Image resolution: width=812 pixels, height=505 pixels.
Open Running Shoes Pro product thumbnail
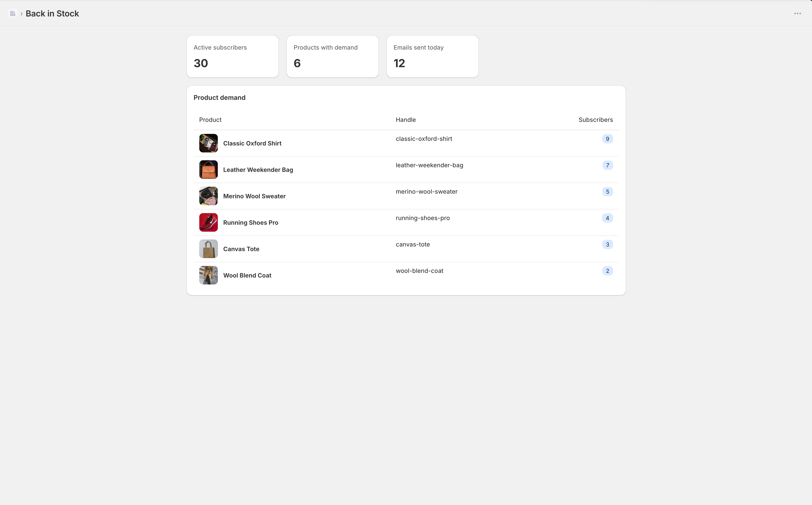209,222
